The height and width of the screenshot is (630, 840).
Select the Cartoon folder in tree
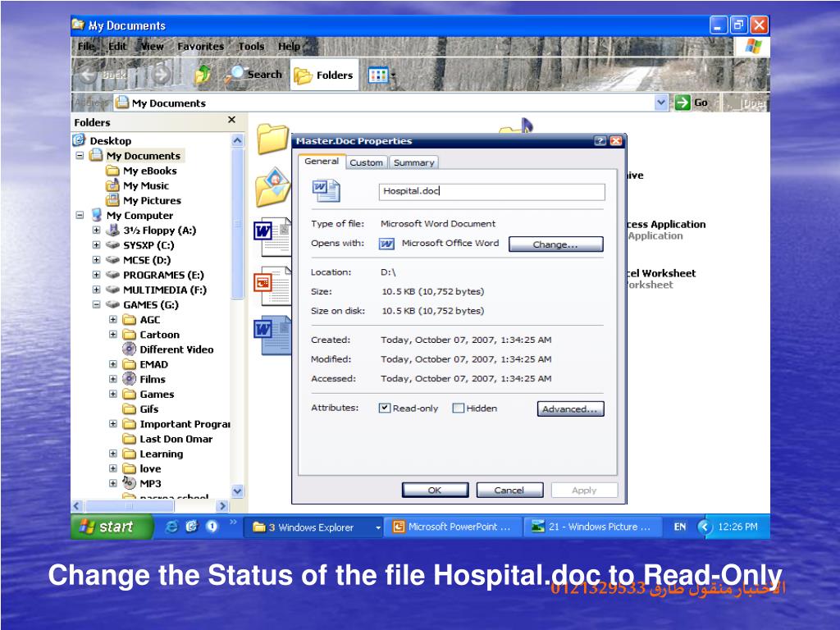[x=151, y=335]
